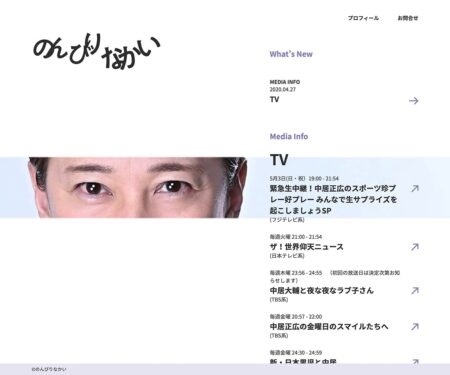450x375 pixels.
Task: Click the 5月3日(日・祝) 19:00 - 21:54 schedule text
Action: [304, 178]
